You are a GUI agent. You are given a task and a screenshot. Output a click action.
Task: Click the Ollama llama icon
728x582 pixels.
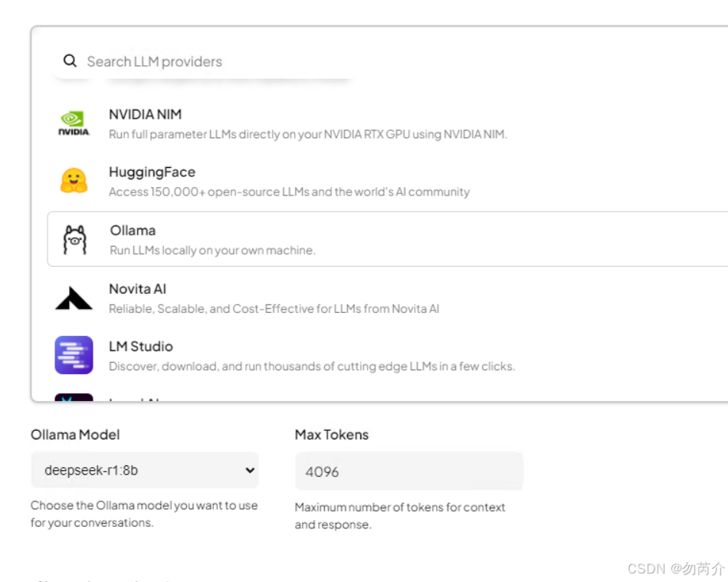click(75, 240)
